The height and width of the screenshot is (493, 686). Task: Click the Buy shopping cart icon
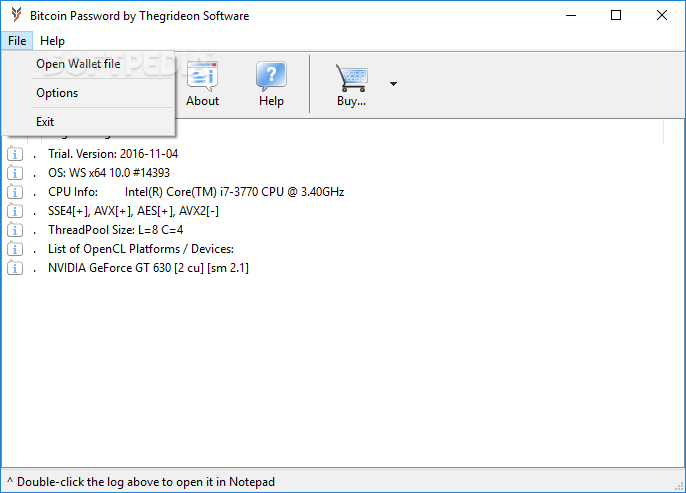[351, 77]
